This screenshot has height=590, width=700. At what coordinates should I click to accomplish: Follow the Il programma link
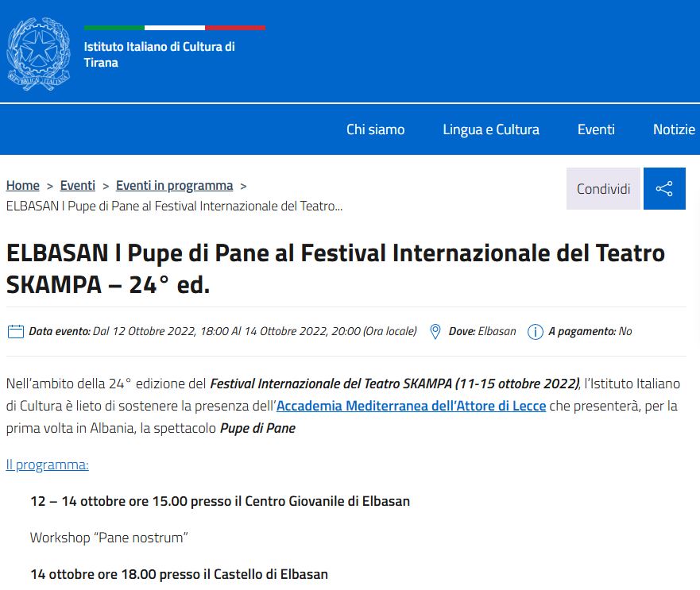[47, 465]
